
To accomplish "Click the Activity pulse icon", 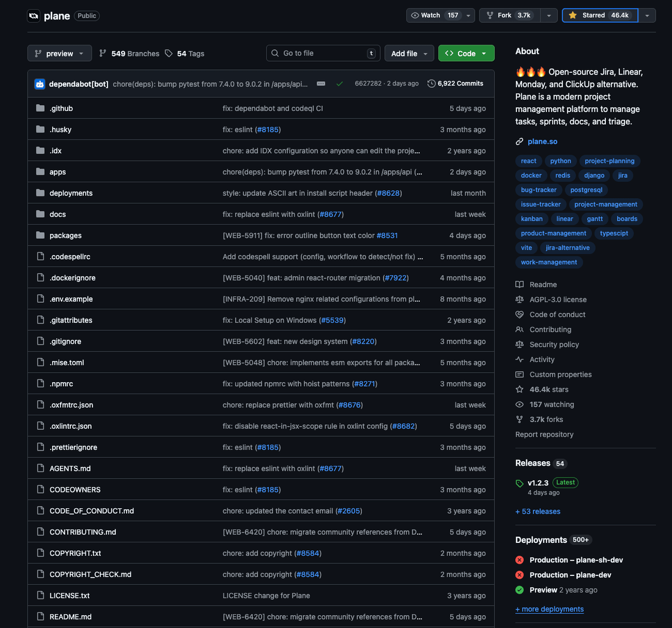I will [x=520, y=359].
